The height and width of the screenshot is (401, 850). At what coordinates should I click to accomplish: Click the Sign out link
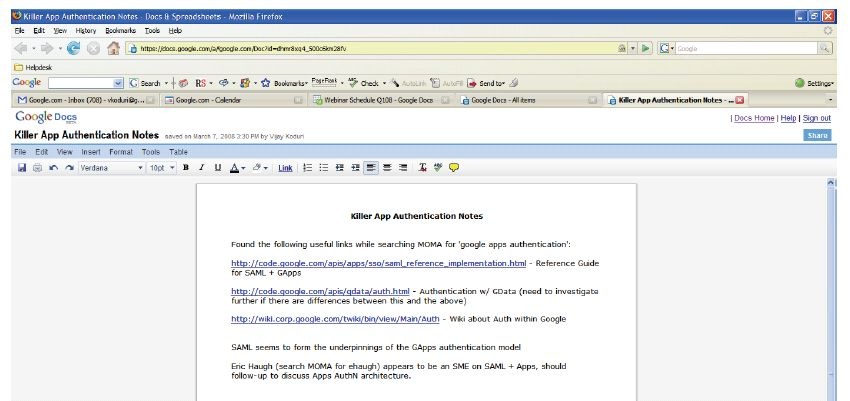[816, 118]
